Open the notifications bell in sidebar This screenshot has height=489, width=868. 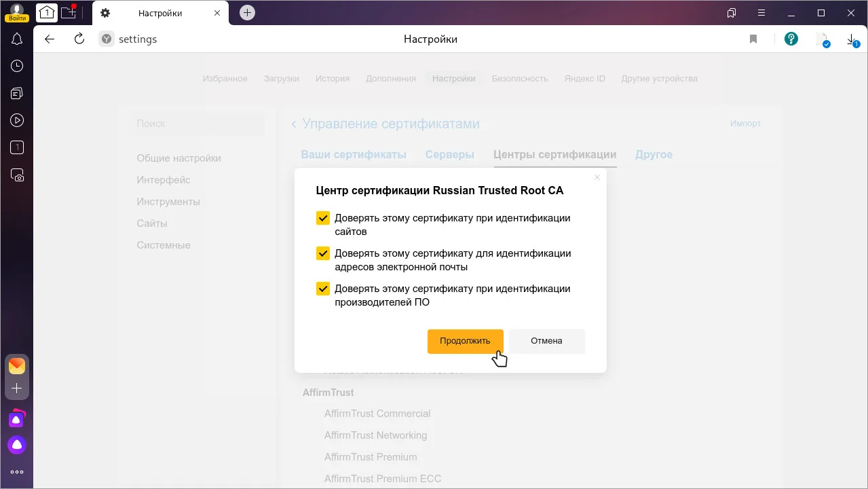pos(17,39)
